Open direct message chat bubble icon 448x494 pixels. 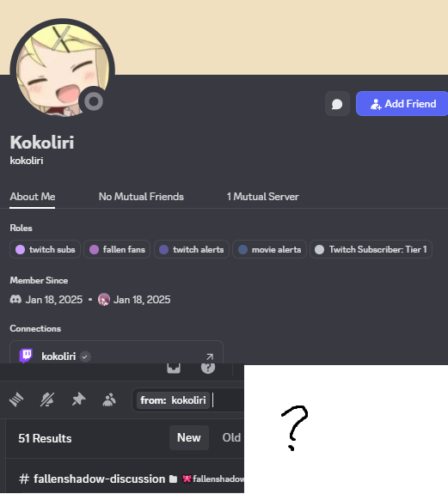tap(337, 104)
